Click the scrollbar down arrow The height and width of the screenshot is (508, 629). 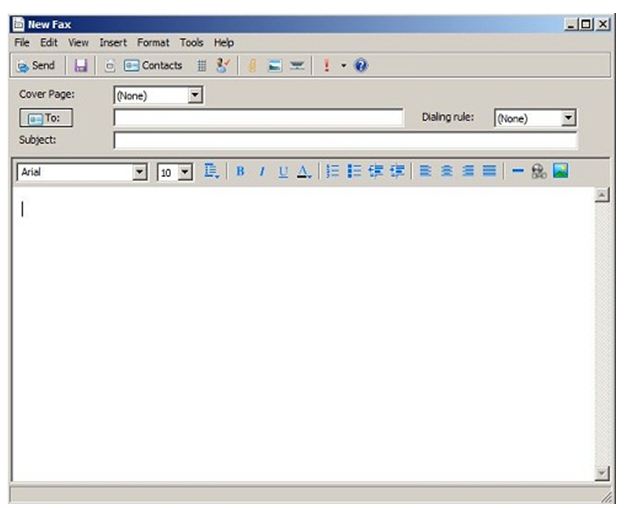pyautogui.click(x=602, y=473)
